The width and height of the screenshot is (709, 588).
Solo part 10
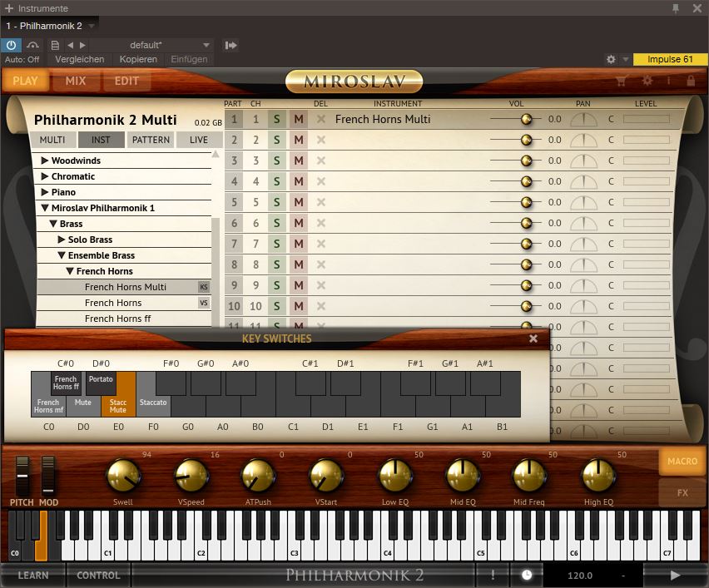pos(277,306)
